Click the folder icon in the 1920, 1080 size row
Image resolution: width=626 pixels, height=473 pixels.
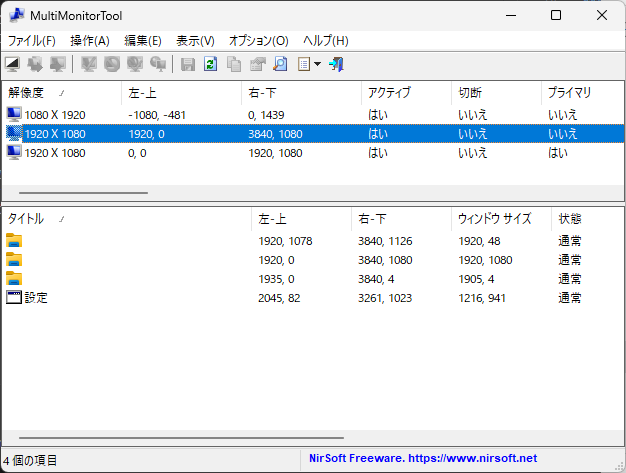tap(14, 260)
